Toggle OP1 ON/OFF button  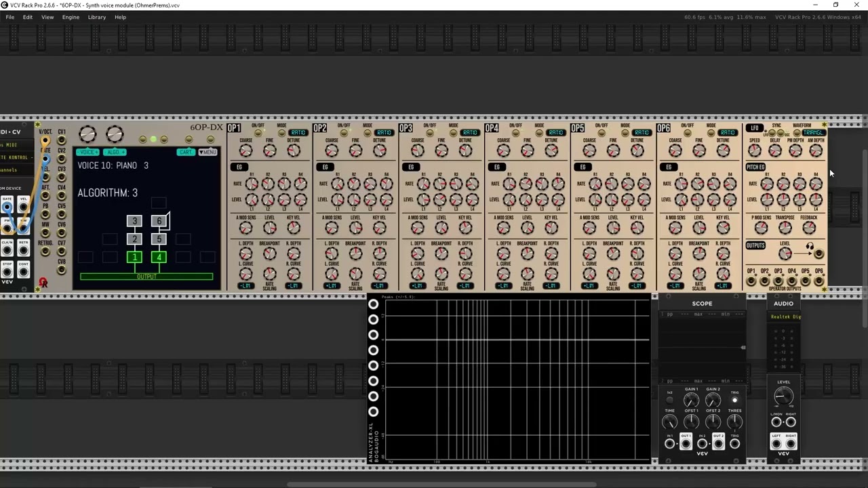point(258,132)
